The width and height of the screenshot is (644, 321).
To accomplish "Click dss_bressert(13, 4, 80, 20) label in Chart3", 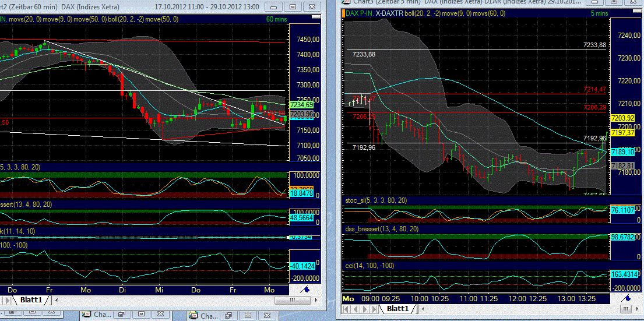I will tap(381, 228).
